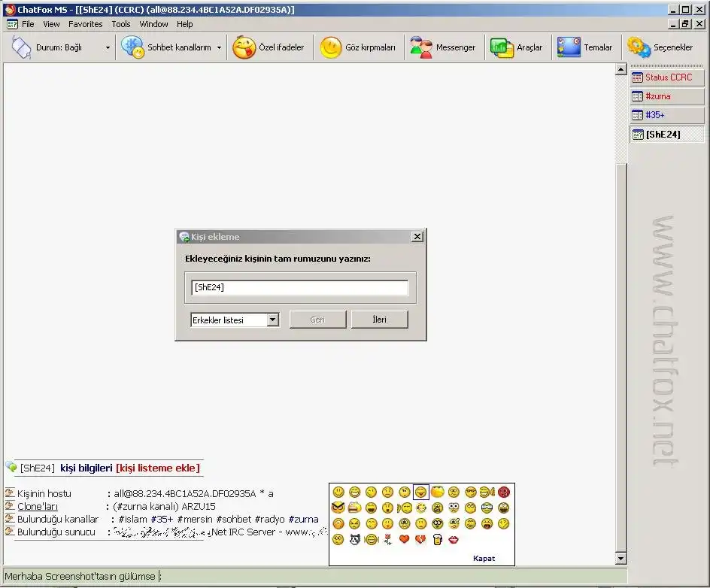Insert the rose flower emoticon
Image resolution: width=710 pixels, height=588 pixels.
pyautogui.click(x=387, y=539)
